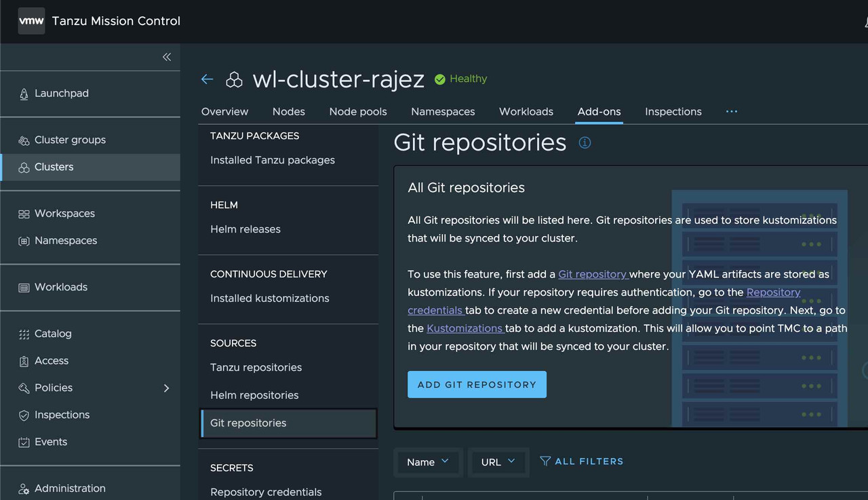Click the Clusters hexagon icon in sidebar

click(24, 168)
